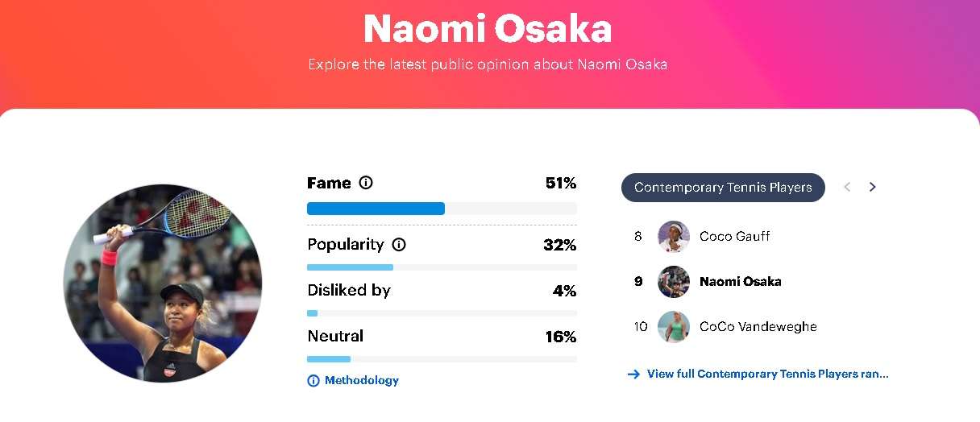Open the Methodology link
The height and width of the screenshot is (422, 980).
[x=362, y=381]
